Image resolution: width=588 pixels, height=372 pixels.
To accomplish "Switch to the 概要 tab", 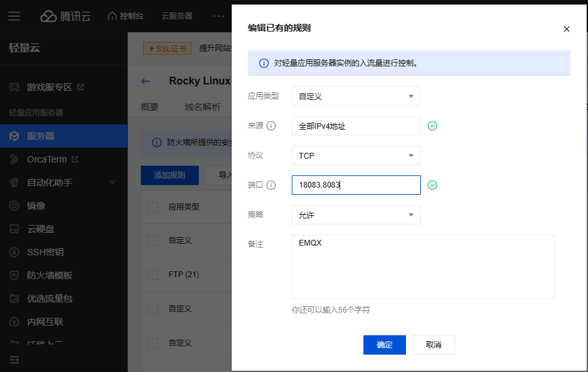I will point(150,107).
